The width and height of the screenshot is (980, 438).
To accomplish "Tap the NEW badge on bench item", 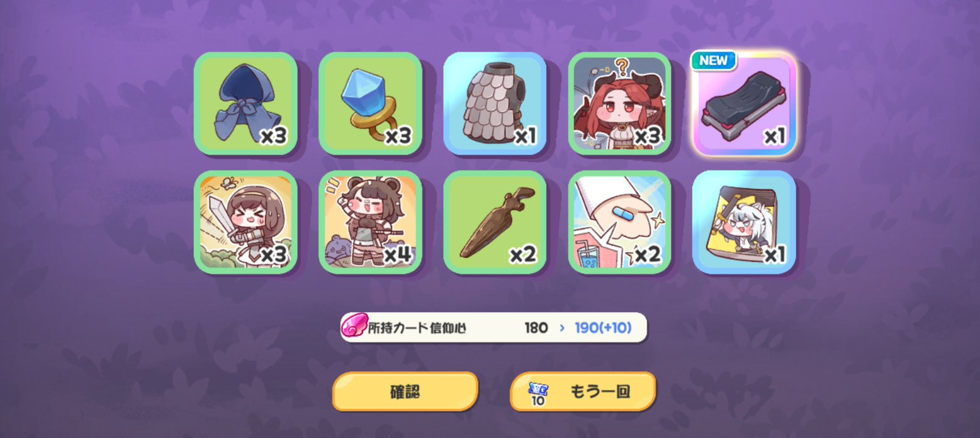I will pyautogui.click(x=713, y=60).
